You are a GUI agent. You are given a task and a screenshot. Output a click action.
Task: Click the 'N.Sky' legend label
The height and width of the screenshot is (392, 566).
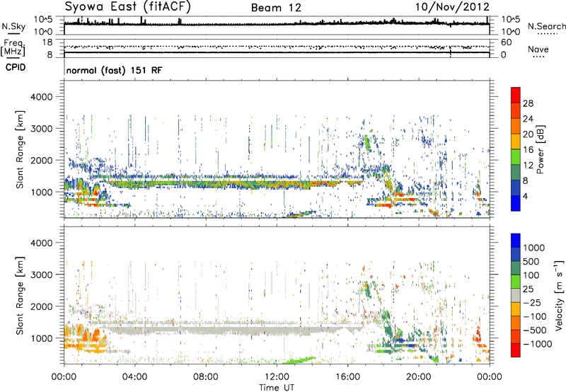click(13, 27)
